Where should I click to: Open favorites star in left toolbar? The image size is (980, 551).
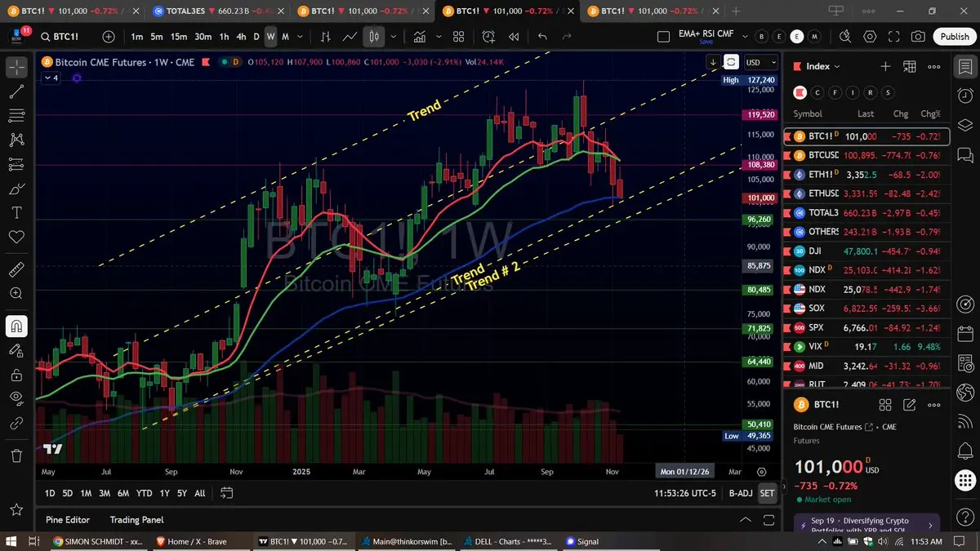point(16,509)
